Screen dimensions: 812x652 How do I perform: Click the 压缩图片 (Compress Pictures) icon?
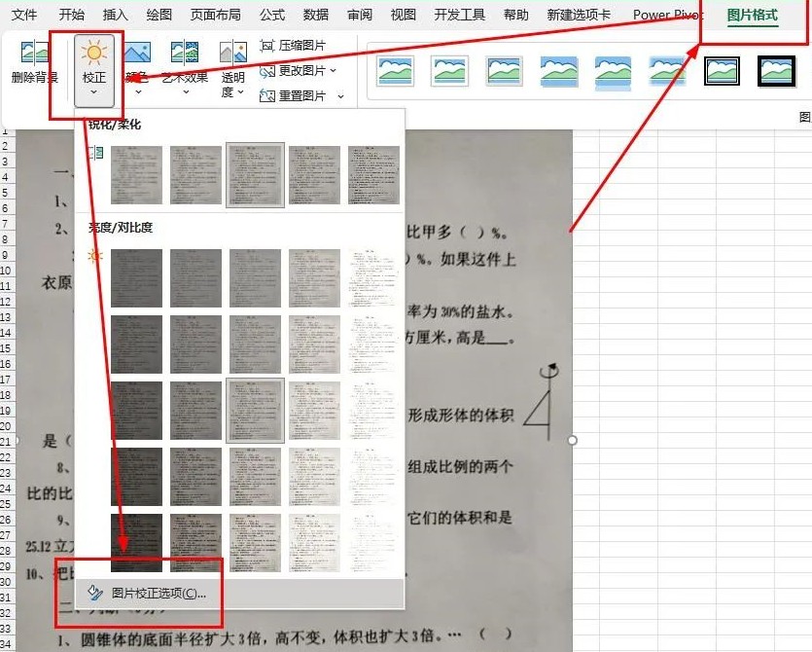click(x=291, y=44)
